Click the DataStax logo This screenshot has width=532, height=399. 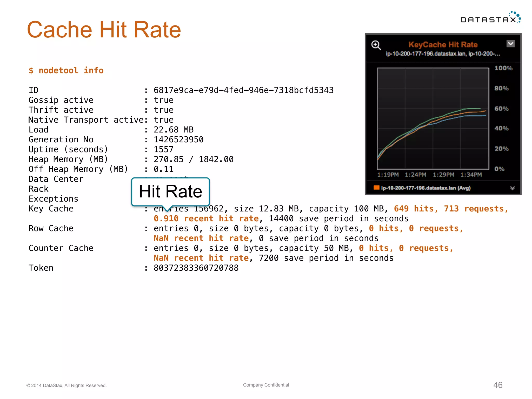490,18
